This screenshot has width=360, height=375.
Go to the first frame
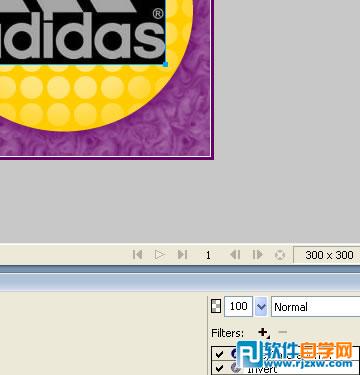pyautogui.click(x=137, y=255)
